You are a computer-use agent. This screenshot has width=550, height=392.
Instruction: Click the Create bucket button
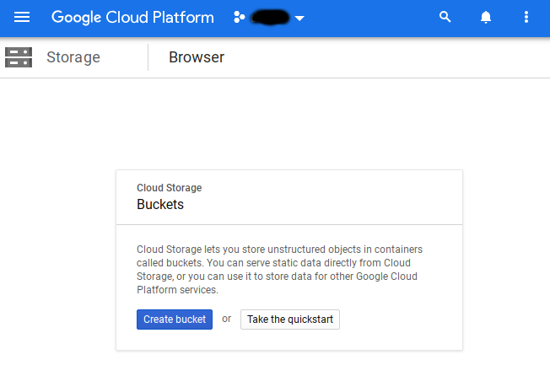(x=175, y=319)
